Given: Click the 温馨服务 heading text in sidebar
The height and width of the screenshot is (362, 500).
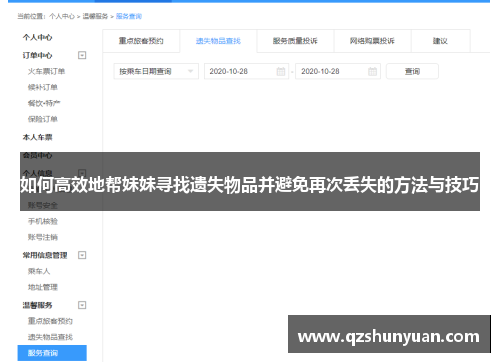Looking at the screenshot, I should click(37, 305).
